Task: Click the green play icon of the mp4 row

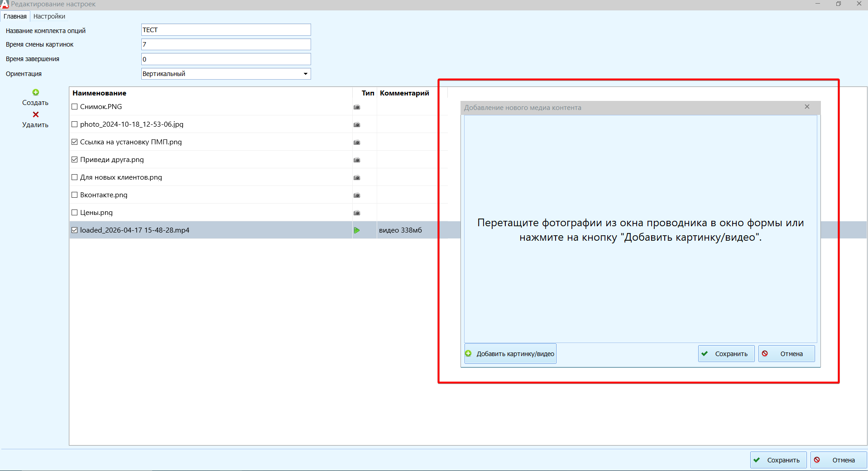Action: (357, 230)
